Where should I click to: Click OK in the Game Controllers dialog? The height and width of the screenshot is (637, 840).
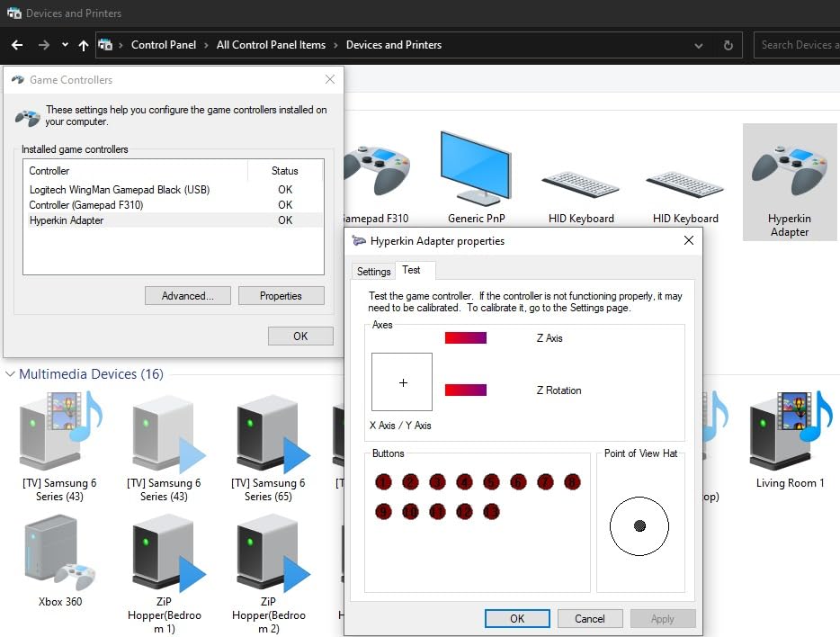point(300,336)
